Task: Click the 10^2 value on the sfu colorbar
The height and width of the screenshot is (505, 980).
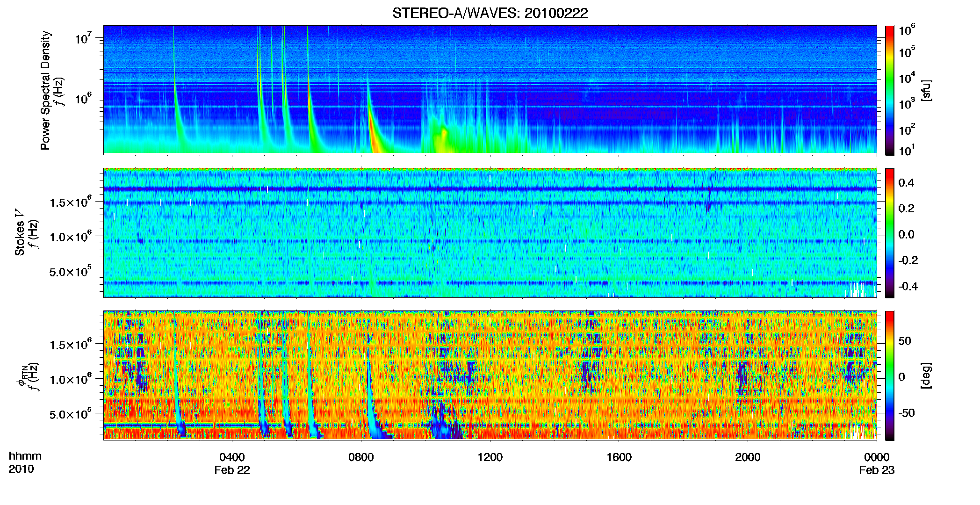Action: 907,130
